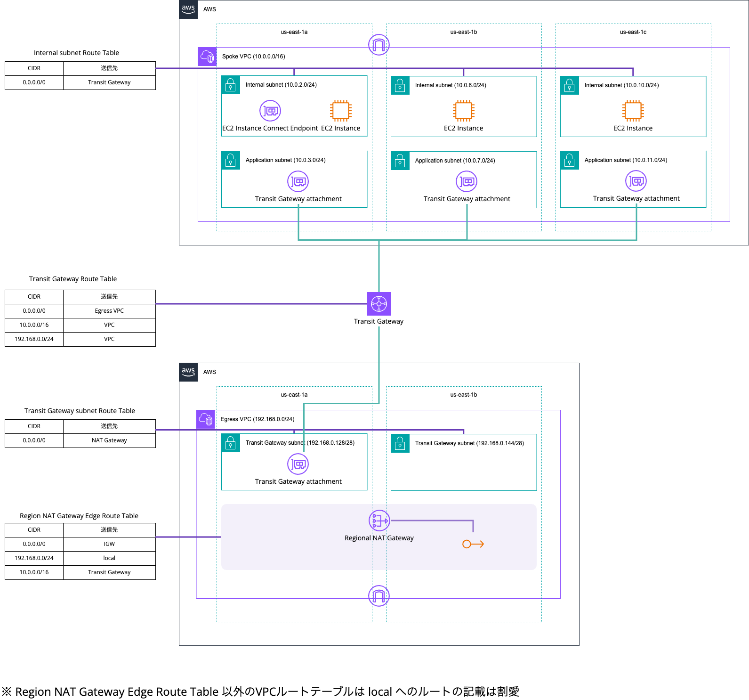
Task: Click 0.0.0.0/0 cell in Internal subnet Route Table
Action: (34, 82)
